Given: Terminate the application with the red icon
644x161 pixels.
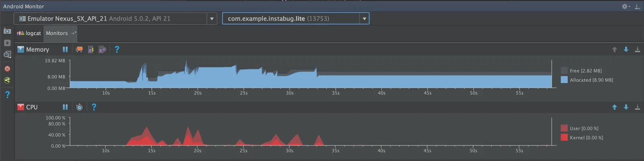Looking at the screenshot, I should pyautogui.click(x=7, y=69).
